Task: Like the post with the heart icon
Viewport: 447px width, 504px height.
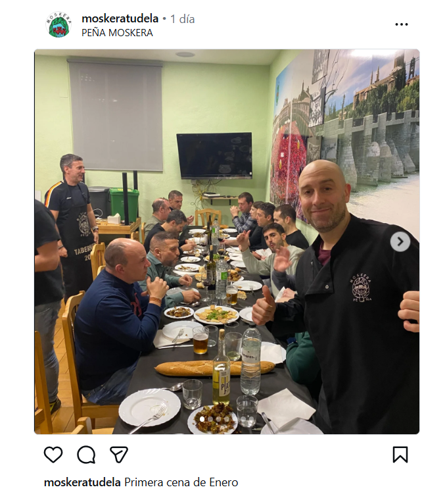Action: click(x=53, y=455)
